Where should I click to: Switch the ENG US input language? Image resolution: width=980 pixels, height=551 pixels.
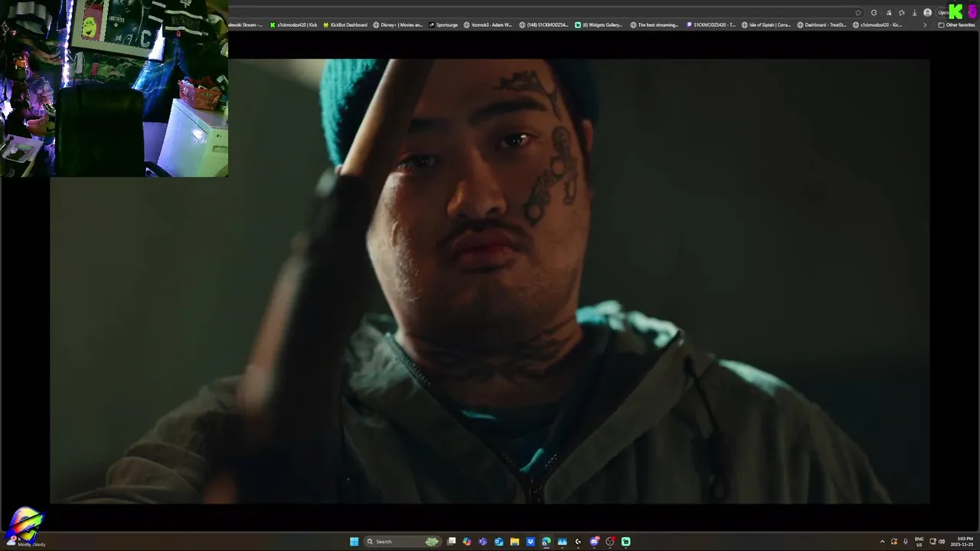click(919, 542)
